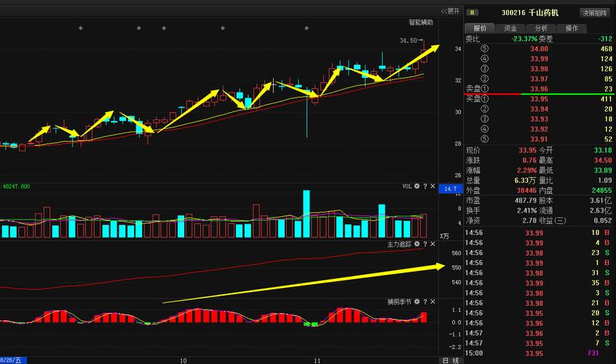Close the 捕捞季节 indicator panel
The height and width of the screenshot is (364, 616).
[x=433, y=301]
